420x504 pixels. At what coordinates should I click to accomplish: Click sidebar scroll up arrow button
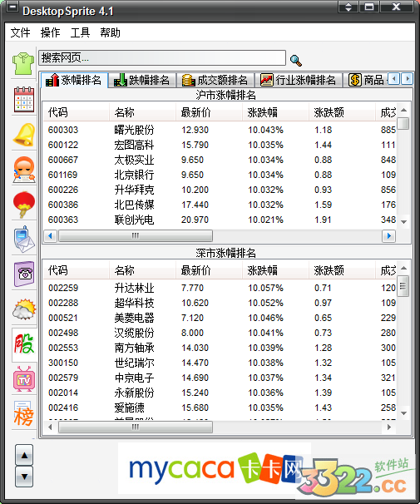pos(24,455)
